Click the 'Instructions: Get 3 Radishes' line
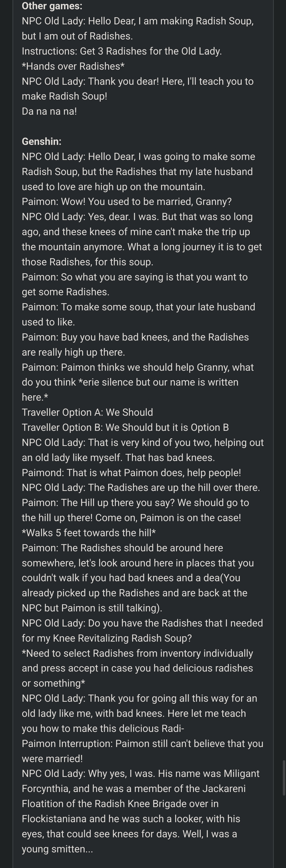Image resolution: width=286 pixels, height=868 pixels. (122, 51)
